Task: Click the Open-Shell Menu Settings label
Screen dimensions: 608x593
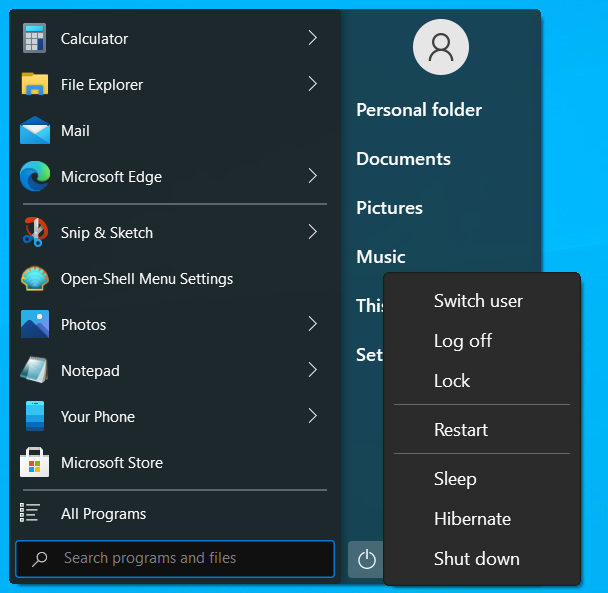Action: tap(147, 279)
